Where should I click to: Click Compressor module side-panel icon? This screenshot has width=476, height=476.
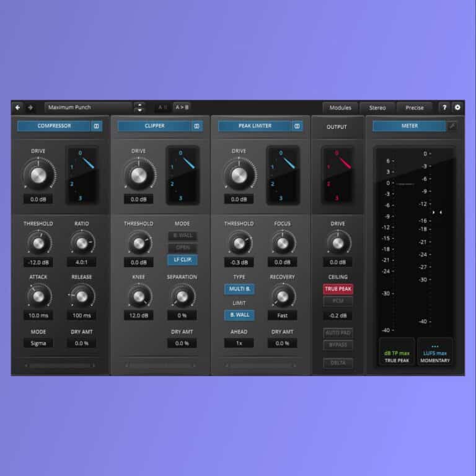[x=96, y=126]
